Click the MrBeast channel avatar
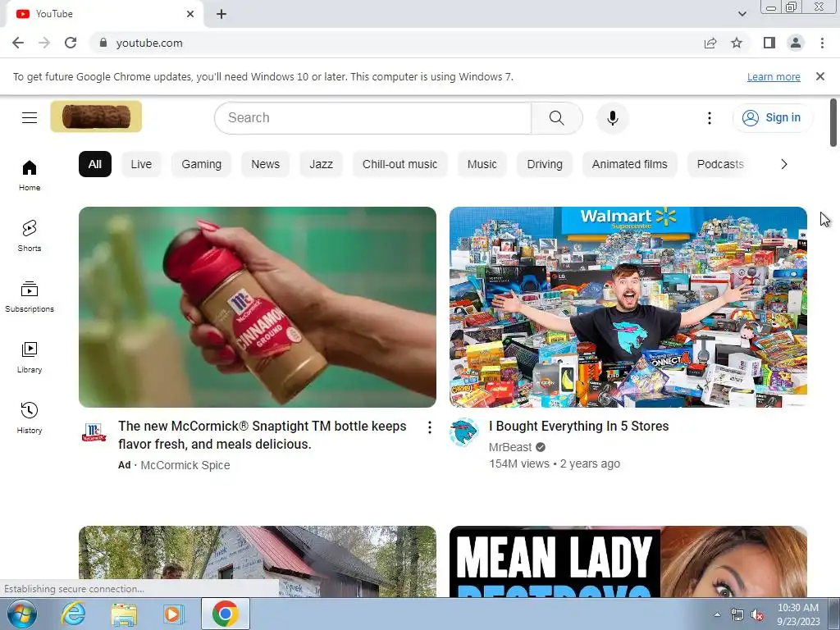Viewport: 840px width, 630px height. [464, 432]
